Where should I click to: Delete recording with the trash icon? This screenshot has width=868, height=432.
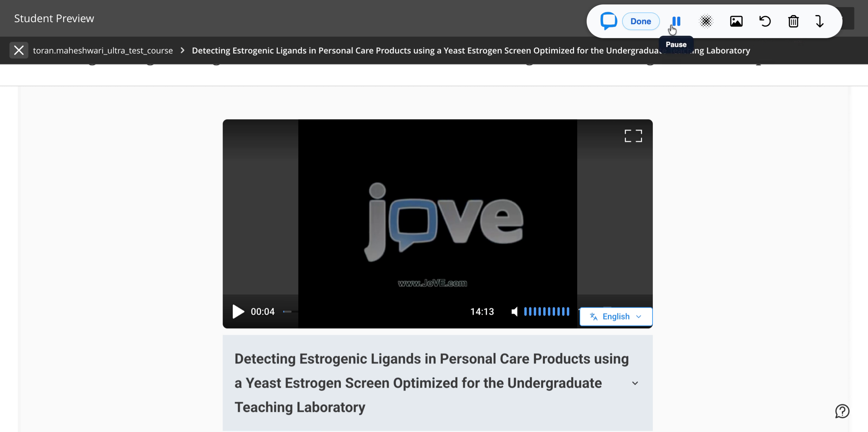point(793,21)
